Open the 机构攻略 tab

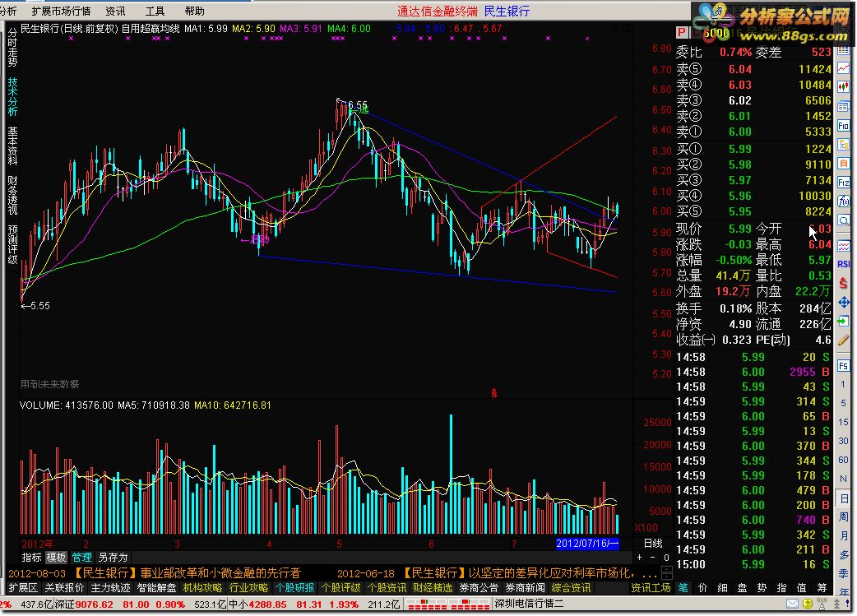(202, 588)
